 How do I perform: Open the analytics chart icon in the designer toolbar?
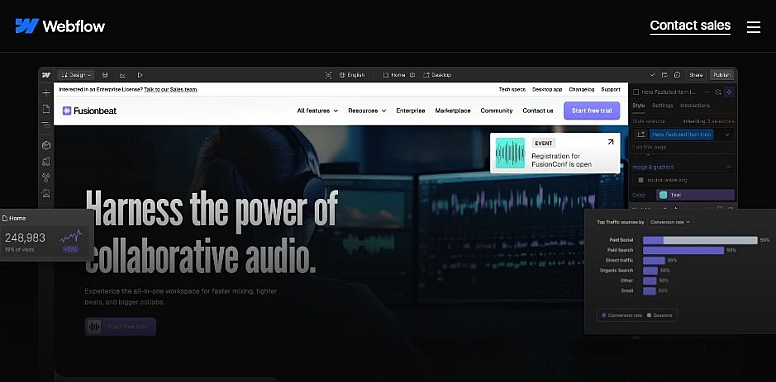pyautogui.click(x=122, y=75)
